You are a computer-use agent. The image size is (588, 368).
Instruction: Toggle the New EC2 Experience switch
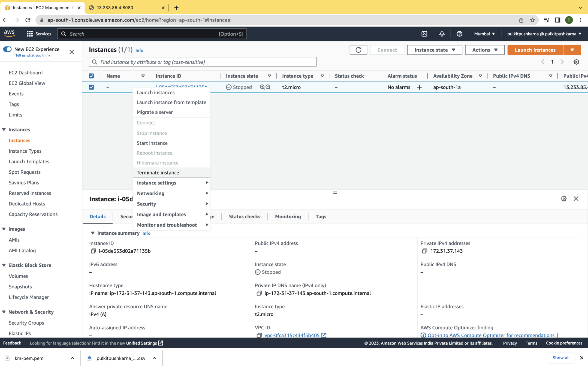pyautogui.click(x=7, y=49)
